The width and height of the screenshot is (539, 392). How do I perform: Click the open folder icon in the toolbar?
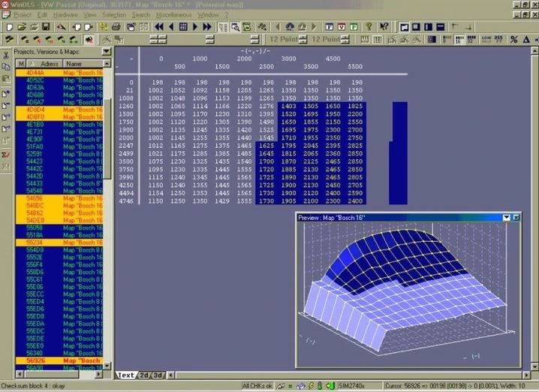21,27
